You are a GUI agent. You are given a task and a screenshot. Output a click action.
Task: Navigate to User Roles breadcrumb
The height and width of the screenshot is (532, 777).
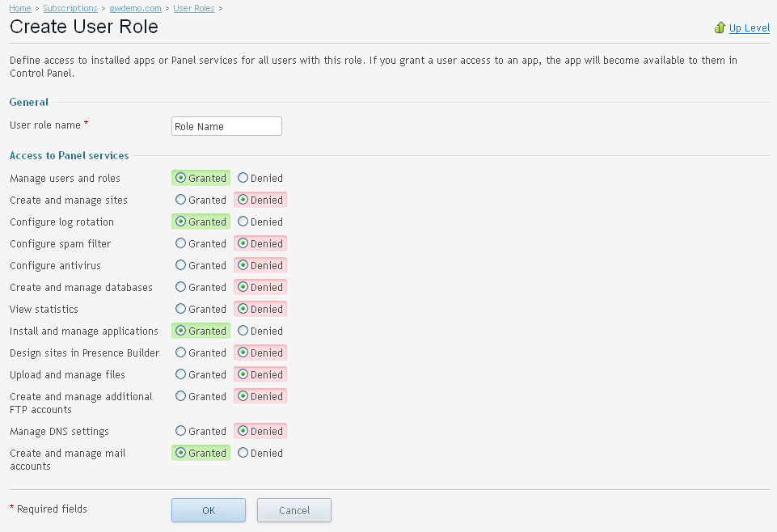pos(194,8)
